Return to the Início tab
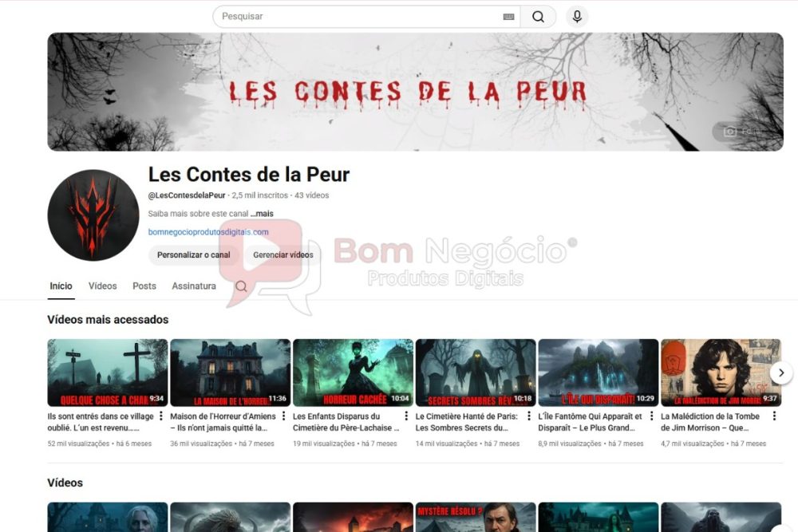The height and width of the screenshot is (532, 798). [x=61, y=286]
